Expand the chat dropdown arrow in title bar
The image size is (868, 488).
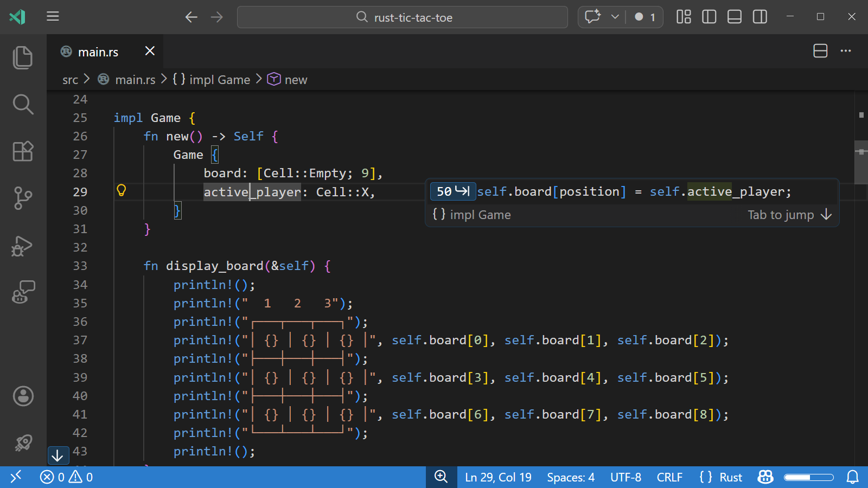[615, 17]
